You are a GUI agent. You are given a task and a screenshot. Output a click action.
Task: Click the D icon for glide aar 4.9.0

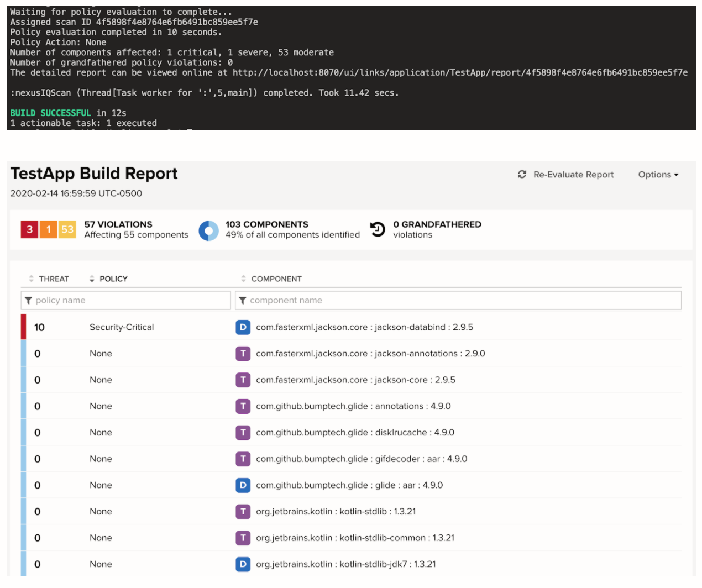[243, 485]
